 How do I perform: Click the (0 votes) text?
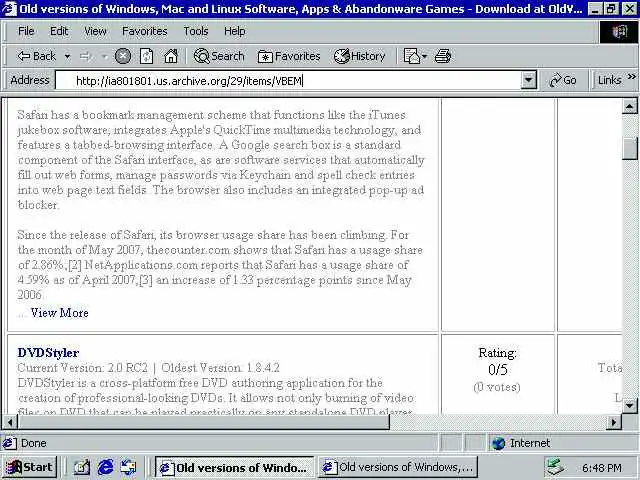[x=497, y=387]
